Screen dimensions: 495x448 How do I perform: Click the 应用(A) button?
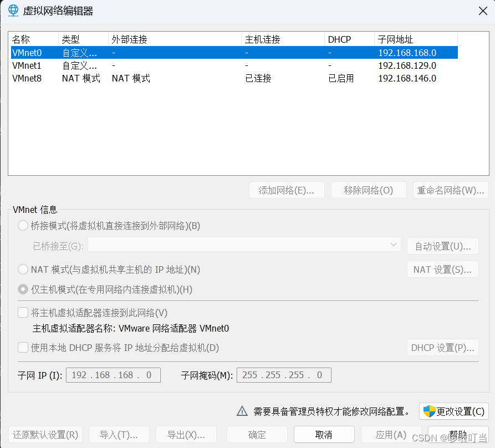tap(391, 435)
